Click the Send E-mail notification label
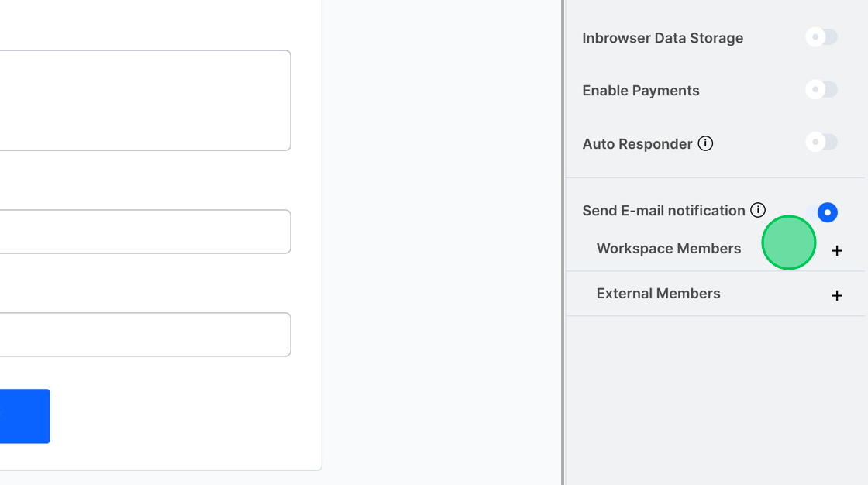 tap(663, 211)
